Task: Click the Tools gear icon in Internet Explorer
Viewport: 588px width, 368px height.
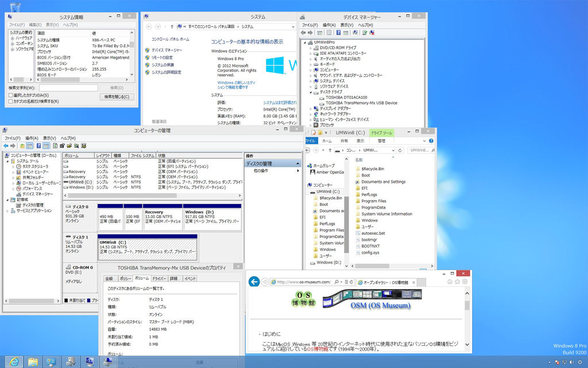Action: point(465,282)
